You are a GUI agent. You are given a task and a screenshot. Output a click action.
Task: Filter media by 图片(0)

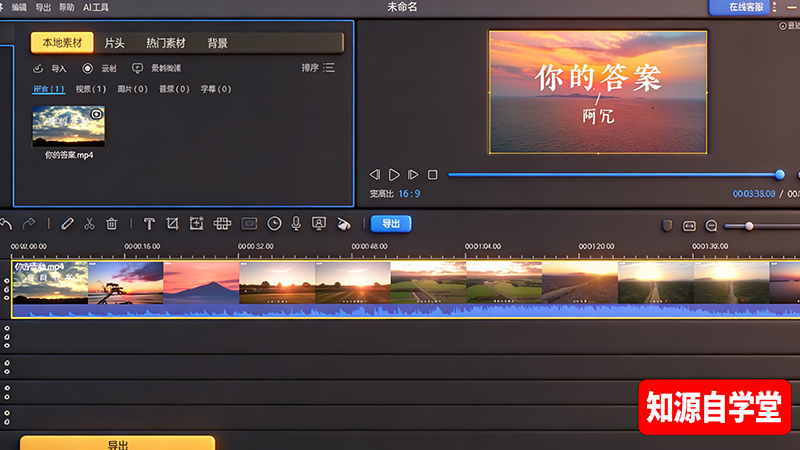133,89
